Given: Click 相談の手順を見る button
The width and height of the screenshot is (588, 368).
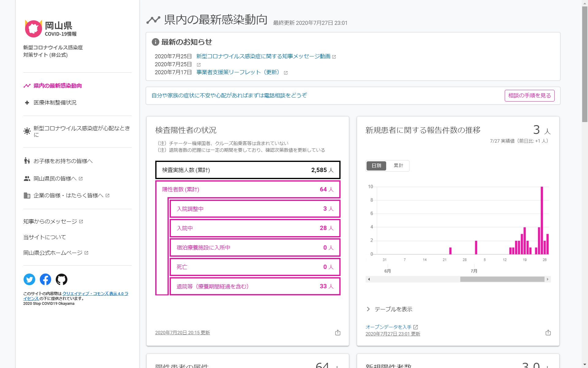Looking at the screenshot, I should pyautogui.click(x=529, y=96).
